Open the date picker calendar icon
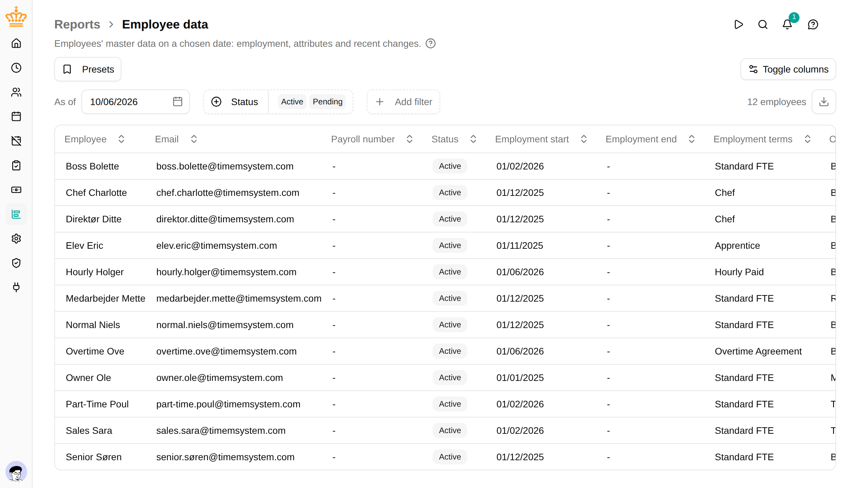This screenshot has height=488, width=868. [x=178, y=102]
